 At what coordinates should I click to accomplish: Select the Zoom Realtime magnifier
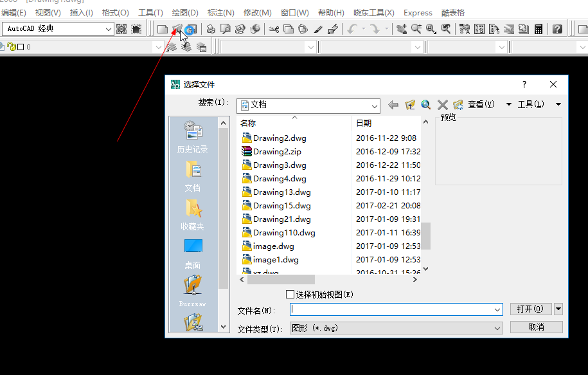coord(416,29)
